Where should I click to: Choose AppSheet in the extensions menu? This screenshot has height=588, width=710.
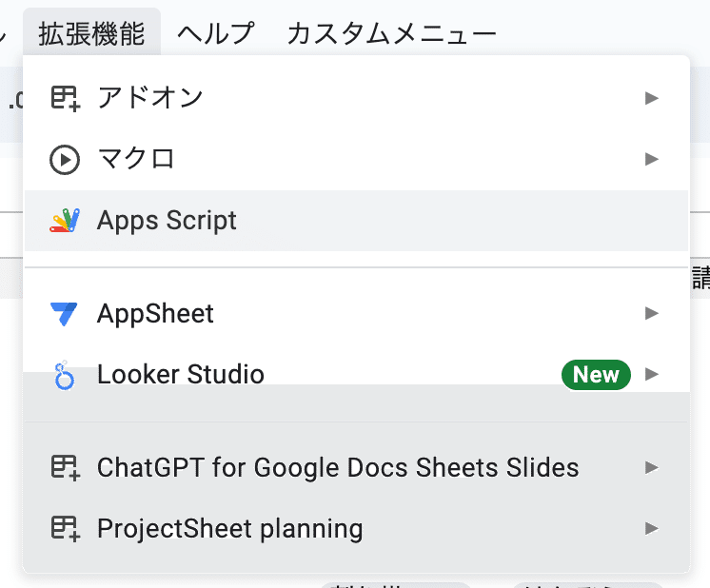[356, 313]
